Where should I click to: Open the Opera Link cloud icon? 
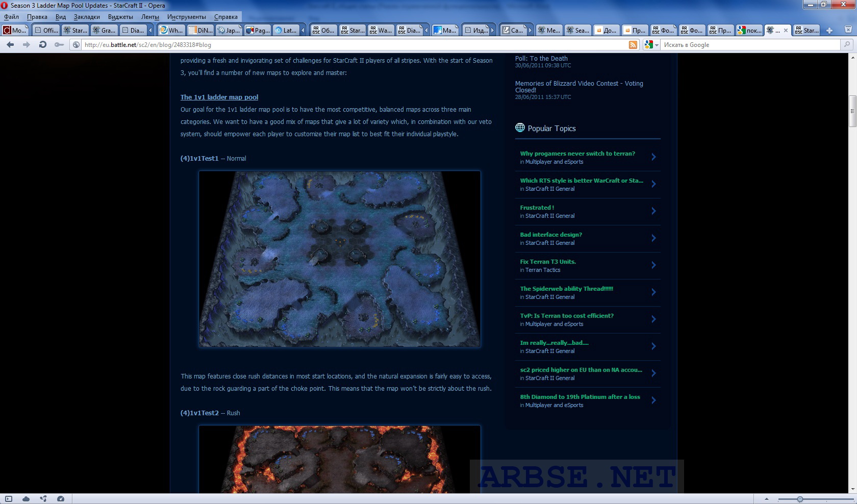coord(26,499)
